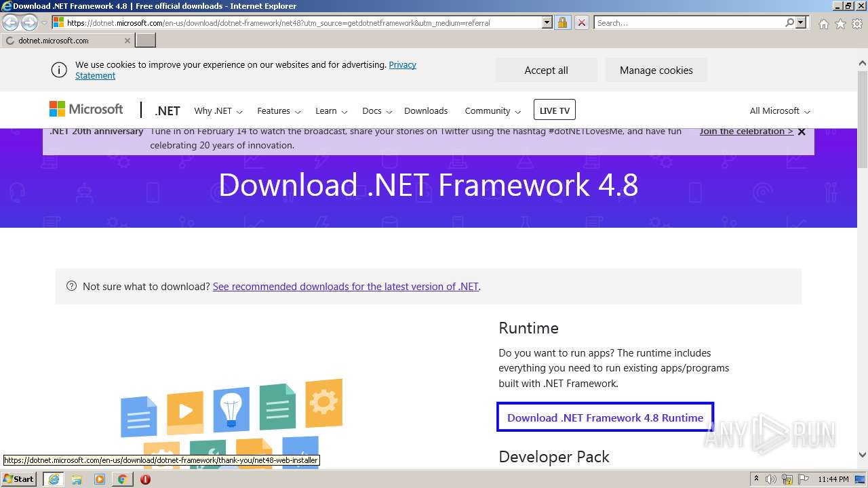Click the IE forward arrow button
Image resolution: width=868 pixels, height=488 pixels.
pos(29,23)
